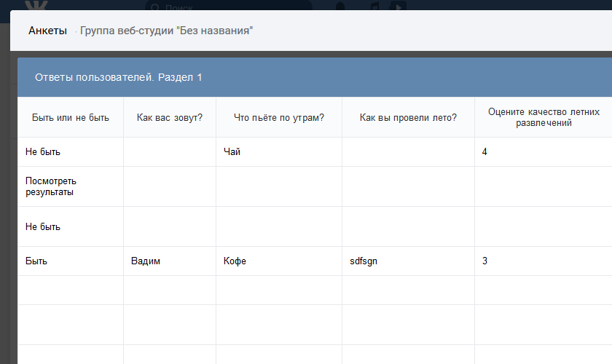Select Не быть cell below Посмотреть результаты
The image size is (612, 364).
(x=70, y=226)
